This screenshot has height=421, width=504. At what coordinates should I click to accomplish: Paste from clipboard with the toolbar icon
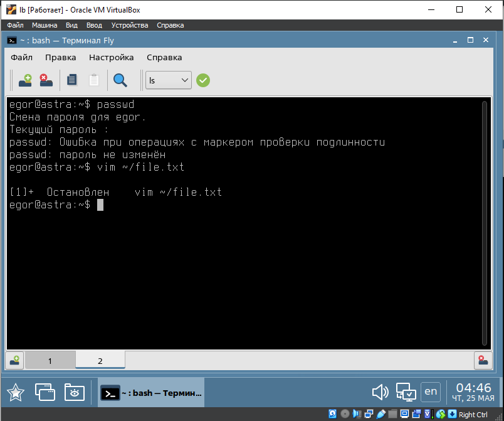94,80
